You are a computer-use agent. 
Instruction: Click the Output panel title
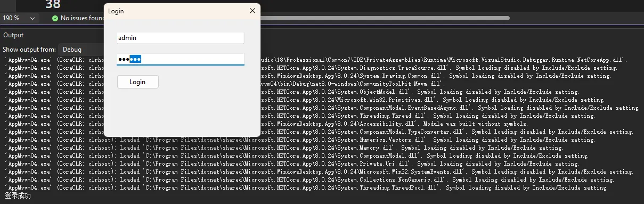[x=13, y=35]
